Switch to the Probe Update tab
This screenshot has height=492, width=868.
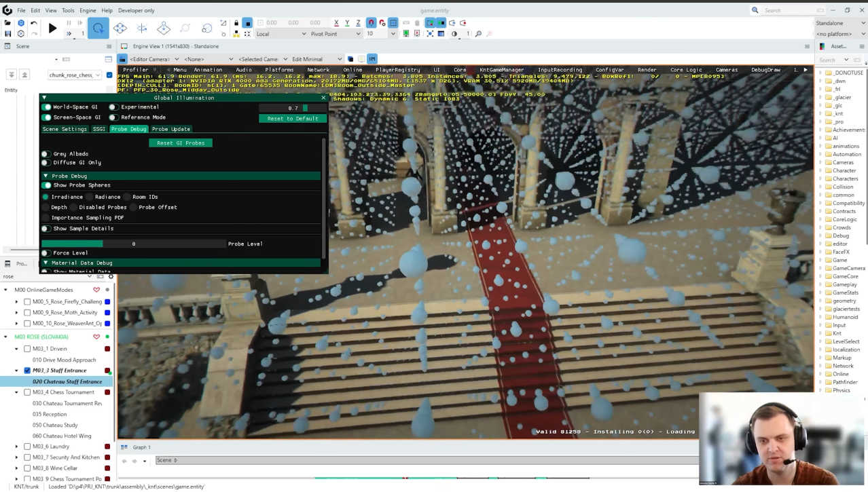(171, 129)
